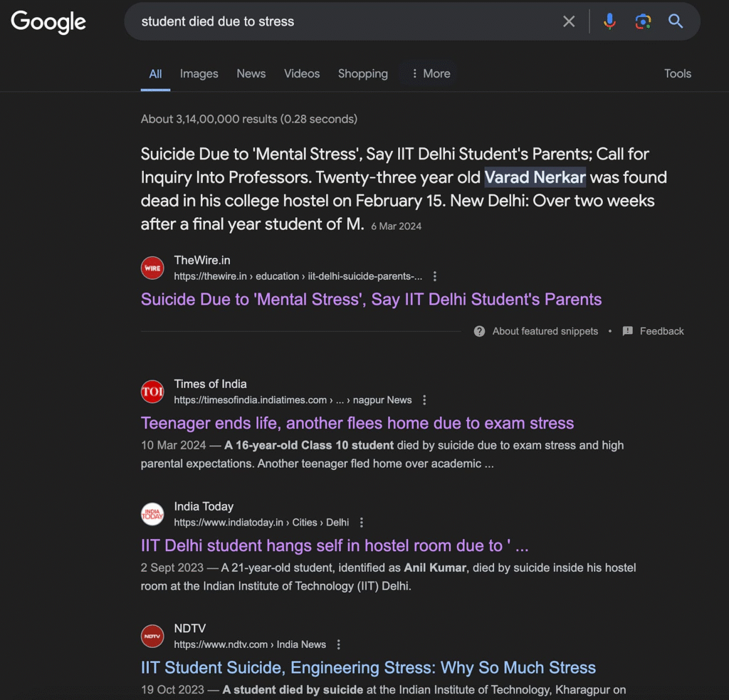Click the Times of India TOI favicon

[152, 392]
